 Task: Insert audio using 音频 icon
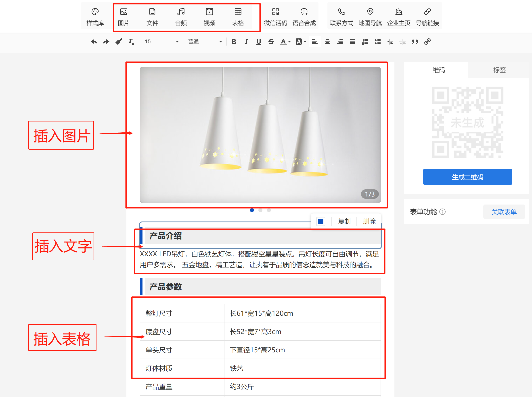181,16
